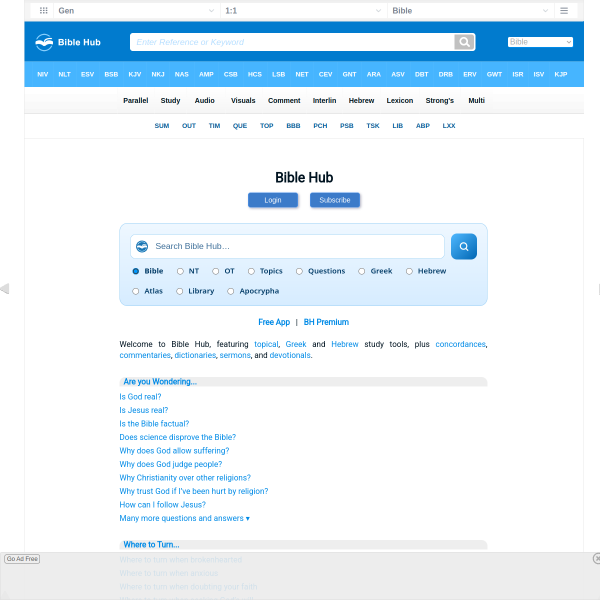600x600 pixels.
Task: Open the concordances link
Action: pyautogui.click(x=460, y=344)
